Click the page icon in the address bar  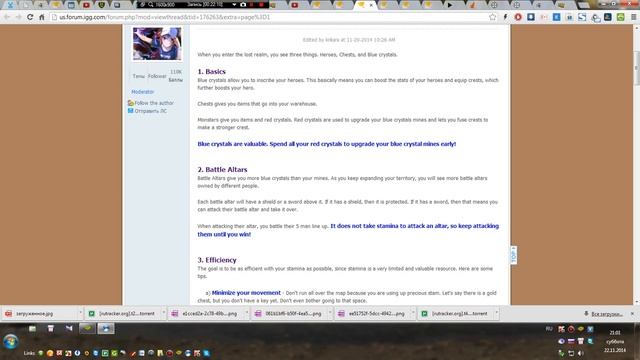click(54, 17)
